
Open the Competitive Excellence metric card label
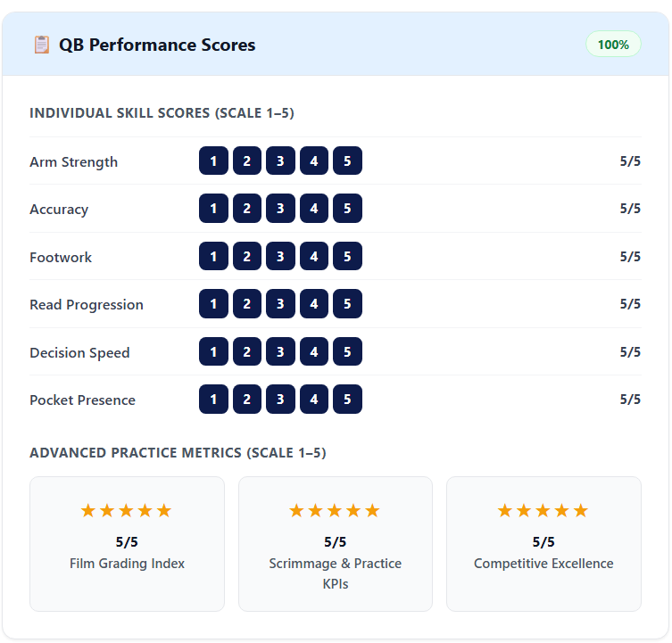coord(543,564)
